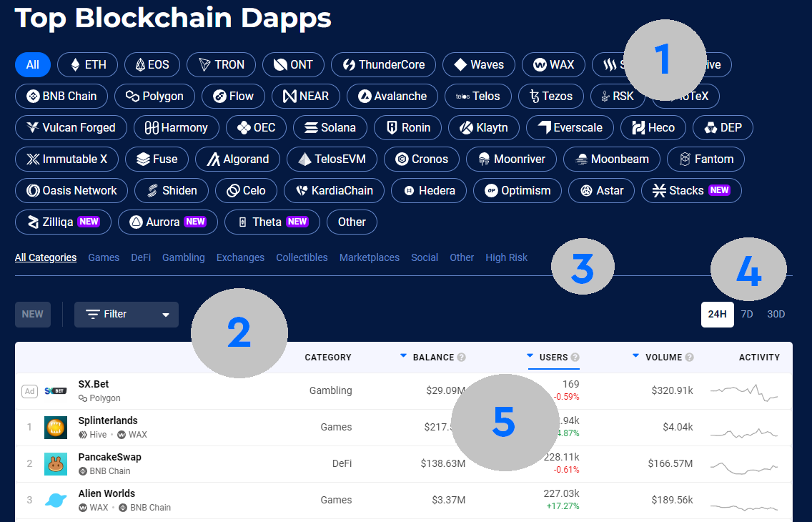Viewport: 812px width, 522px height.
Task: Choose the Polygon chain filter
Action: click(154, 96)
